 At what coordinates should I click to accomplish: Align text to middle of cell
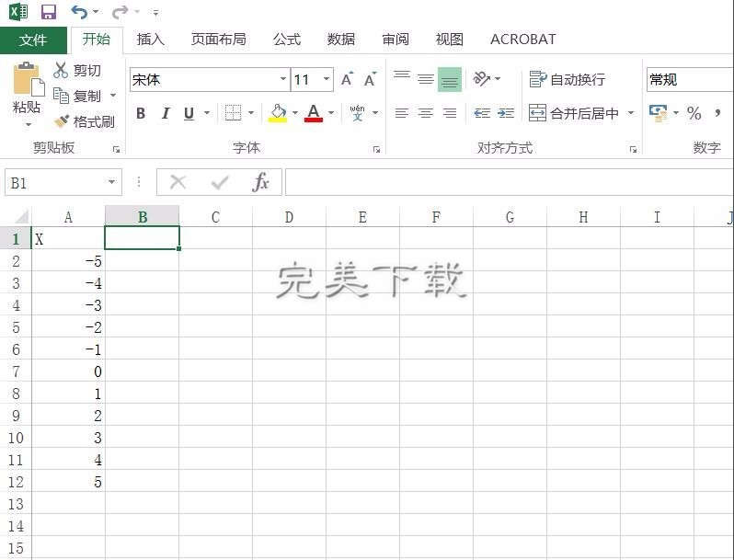pos(426,79)
